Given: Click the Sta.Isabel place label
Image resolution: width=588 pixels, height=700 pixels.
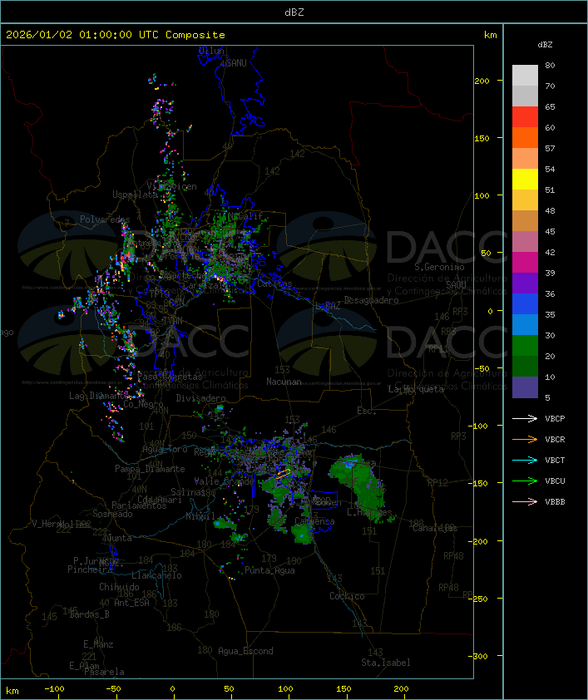Looking at the screenshot, I should 386,663.
